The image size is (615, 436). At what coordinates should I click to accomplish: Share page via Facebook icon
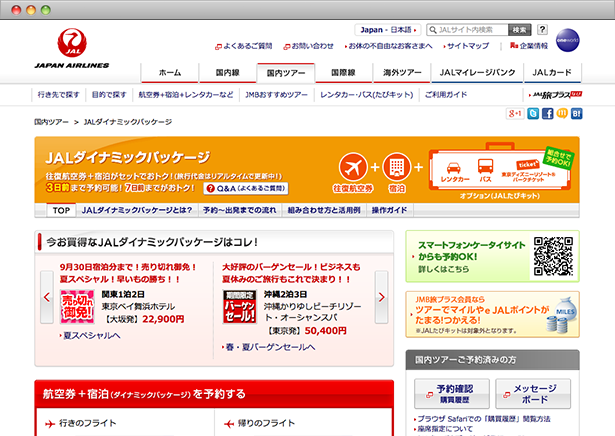click(548, 114)
